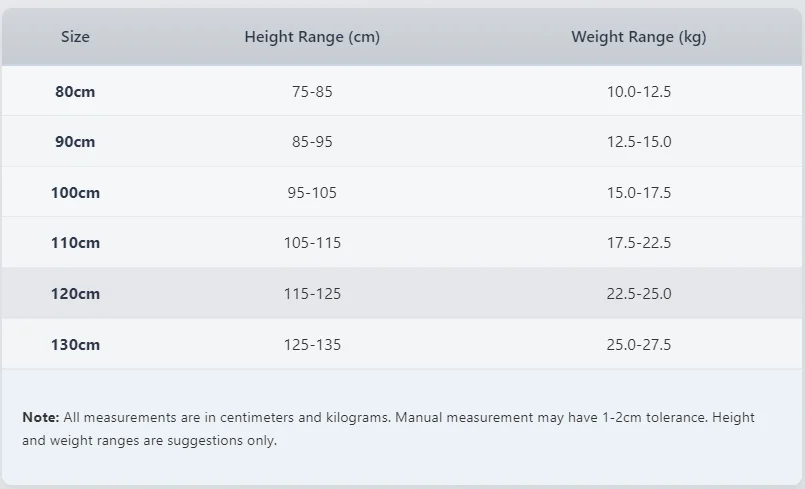Click the 25.0-27.5 weight range cell

click(639, 345)
